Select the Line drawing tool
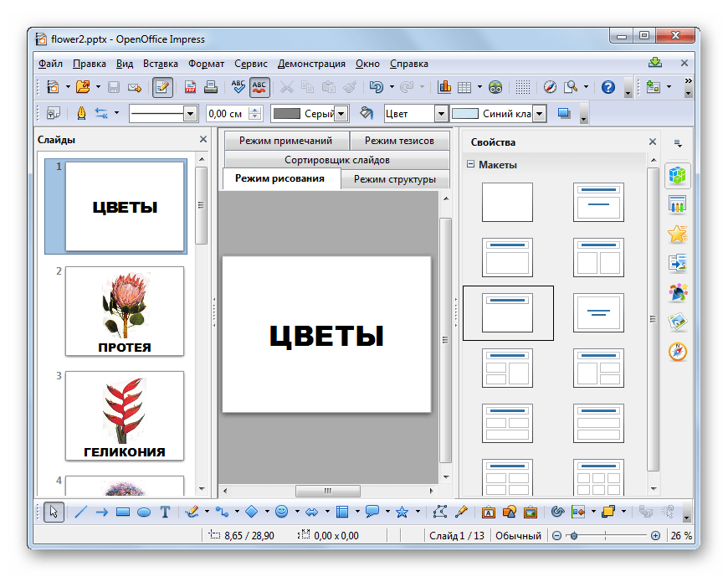The width and height of the screenshot is (728, 577). tap(81, 512)
